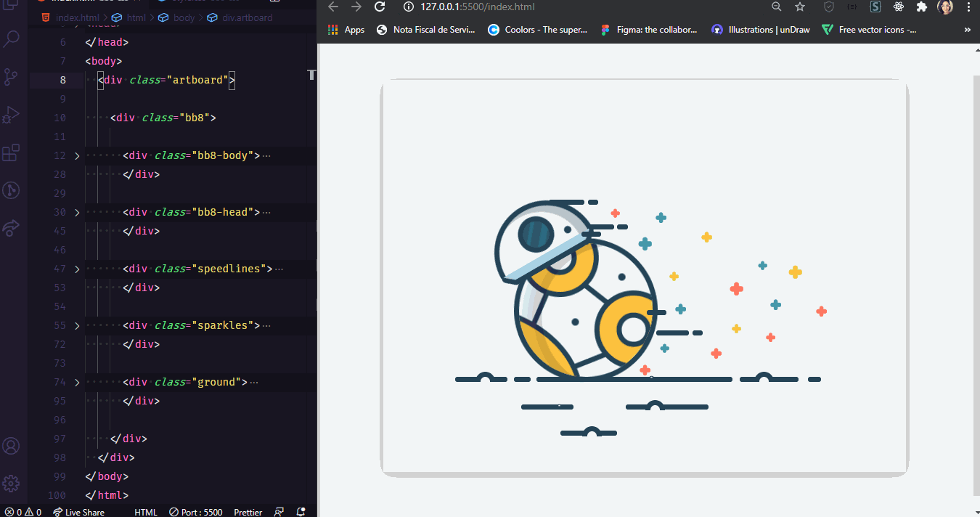Click the class="bb8" div line

(163, 118)
